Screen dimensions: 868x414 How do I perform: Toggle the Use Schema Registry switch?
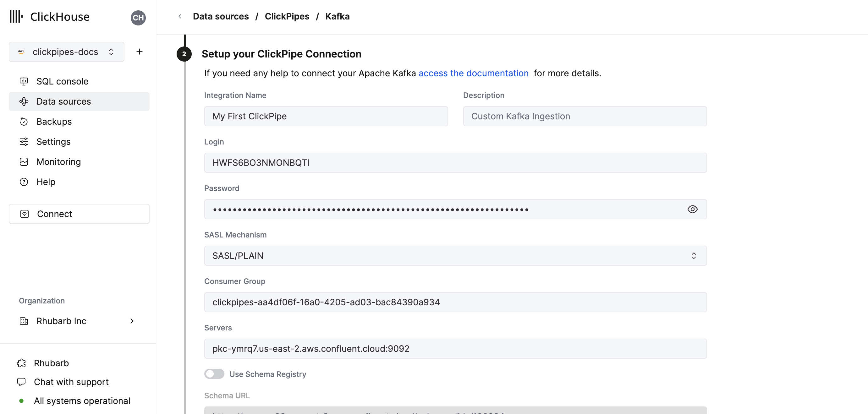click(x=214, y=374)
